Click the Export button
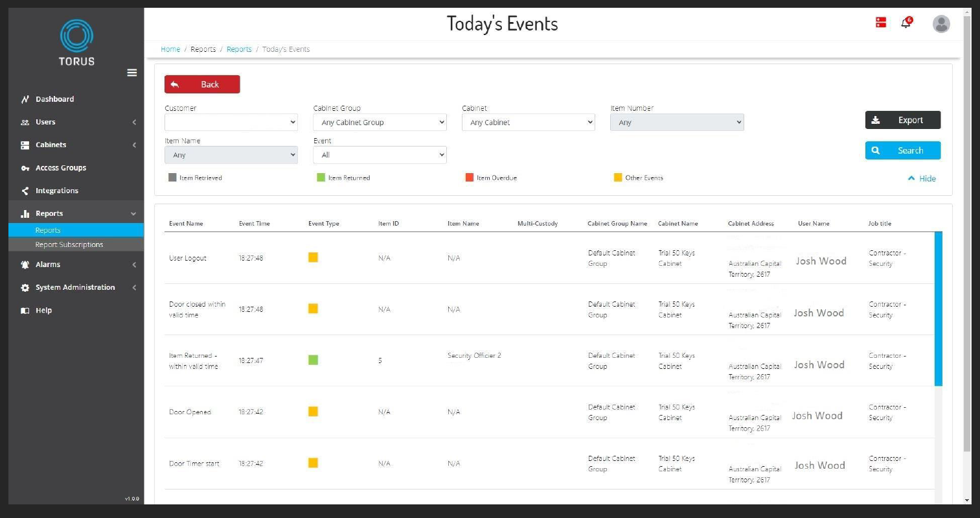This screenshot has height=518, width=980. [x=902, y=120]
